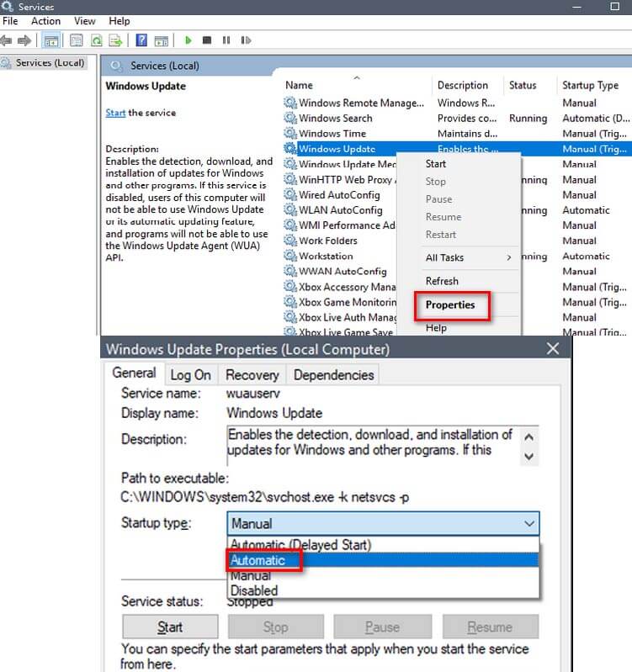
Task: Choose Help in the context menu
Action: [x=436, y=328]
